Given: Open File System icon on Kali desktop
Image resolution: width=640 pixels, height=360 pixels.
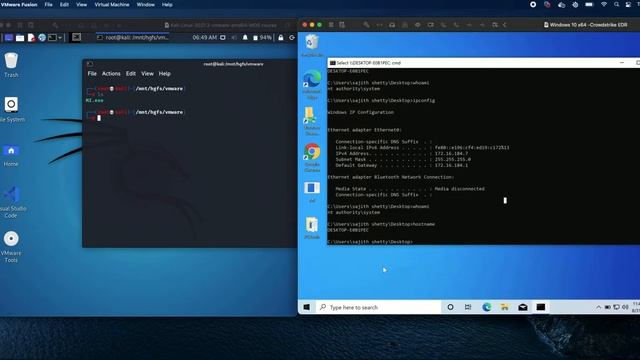Looking at the screenshot, I should (11, 104).
